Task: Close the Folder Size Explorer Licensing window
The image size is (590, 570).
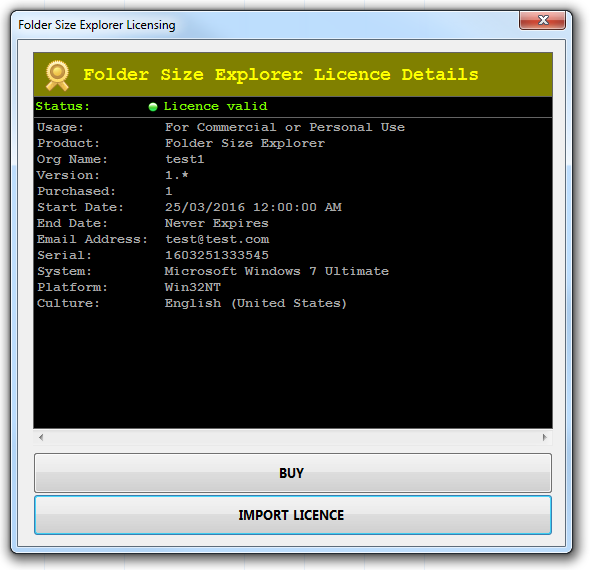Action: click(542, 20)
